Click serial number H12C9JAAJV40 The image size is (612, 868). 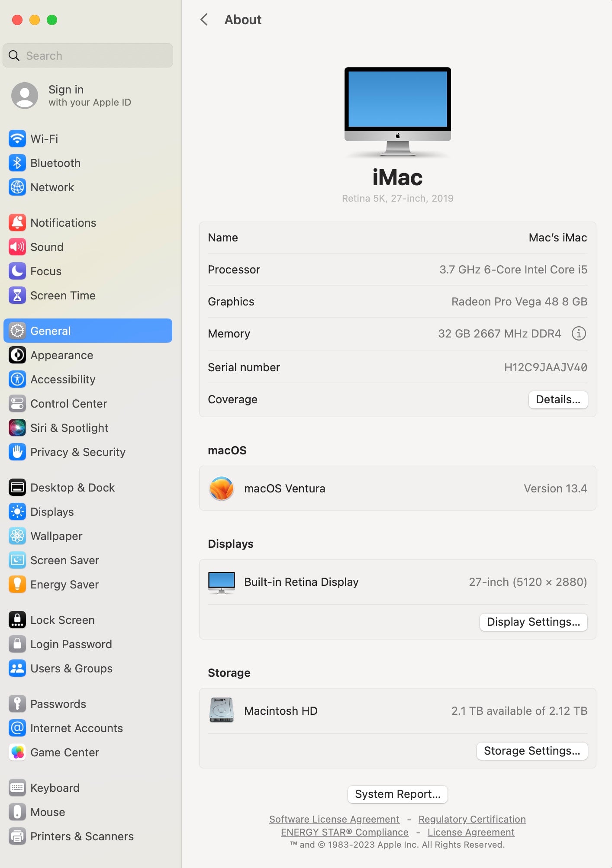coord(545,367)
